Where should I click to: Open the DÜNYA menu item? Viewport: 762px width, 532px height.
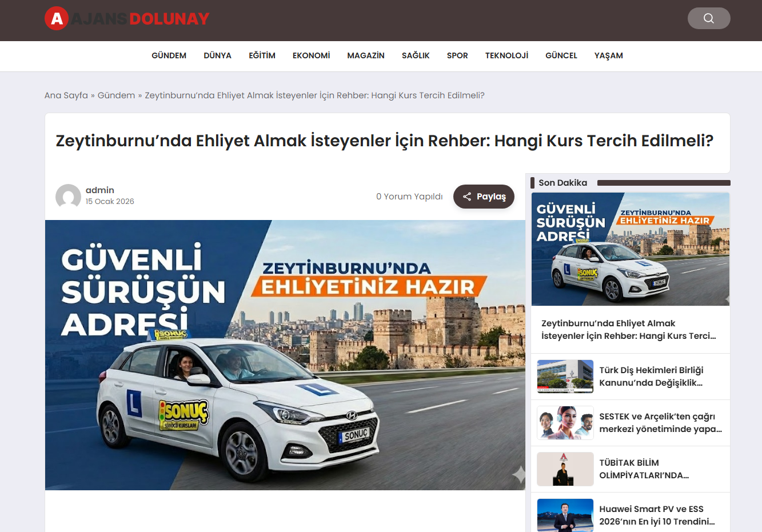click(x=217, y=55)
